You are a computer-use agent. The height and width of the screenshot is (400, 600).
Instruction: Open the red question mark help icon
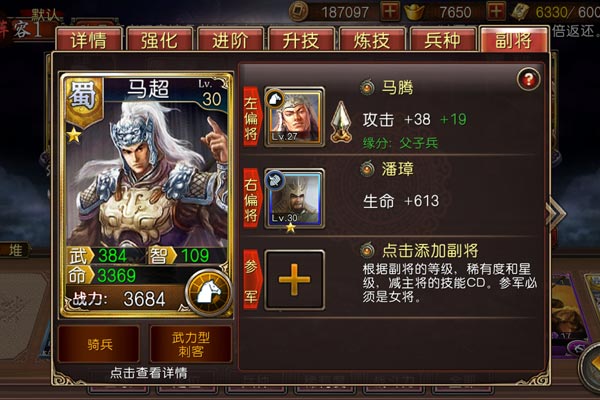tap(528, 80)
